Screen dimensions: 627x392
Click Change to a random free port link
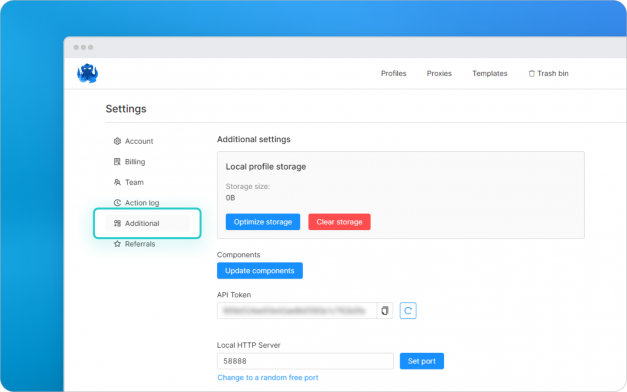click(268, 378)
